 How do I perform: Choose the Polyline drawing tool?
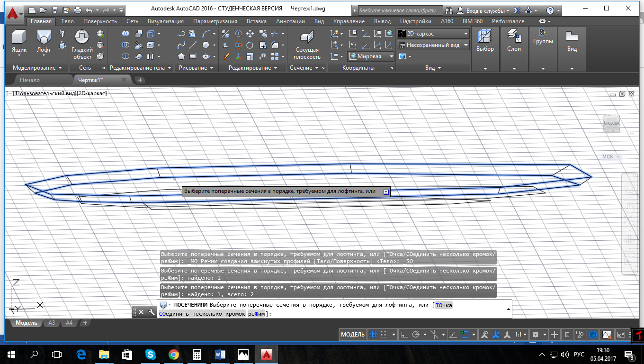point(181,34)
